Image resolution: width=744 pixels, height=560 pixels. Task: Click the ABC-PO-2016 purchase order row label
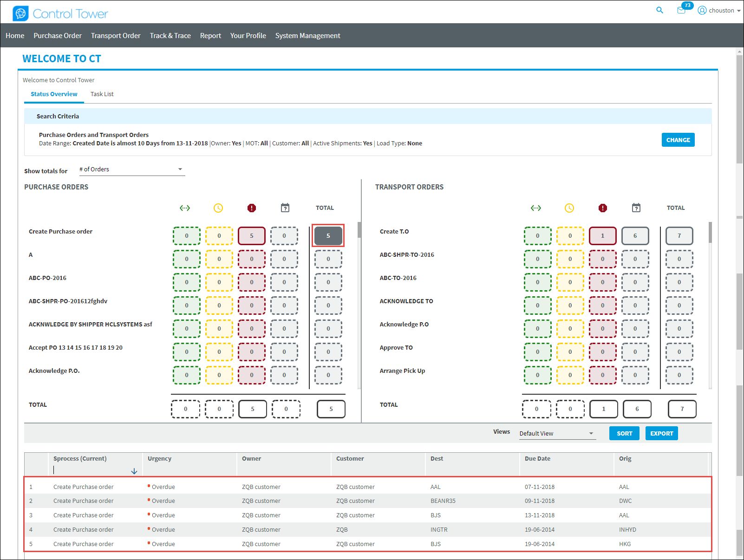(x=47, y=278)
